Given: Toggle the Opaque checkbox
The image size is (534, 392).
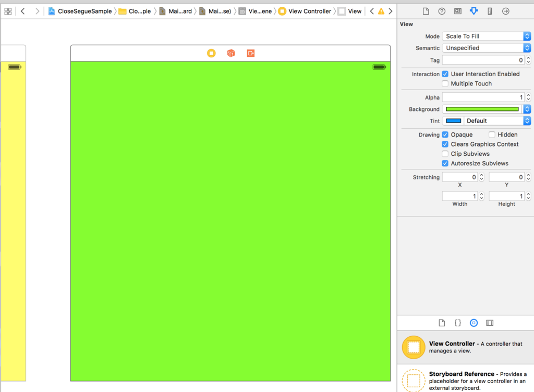Looking at the screenshot, I should coord(445,134).
